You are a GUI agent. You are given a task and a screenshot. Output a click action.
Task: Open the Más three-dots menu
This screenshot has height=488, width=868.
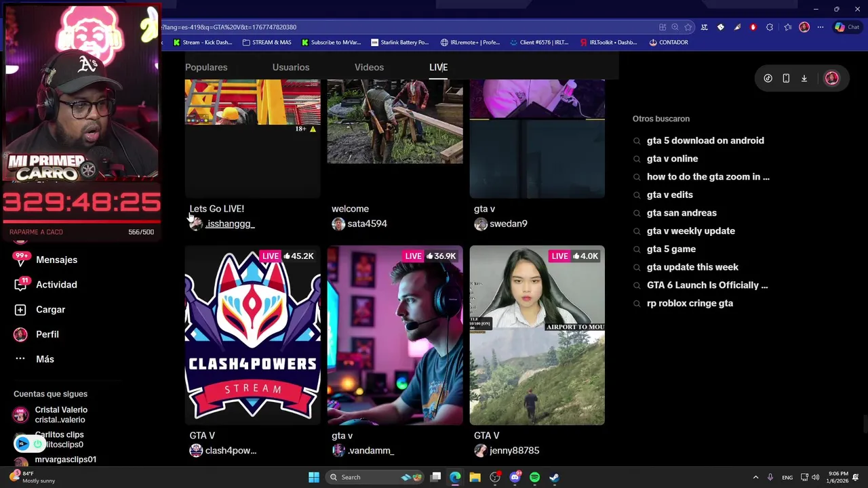coord(20,359)
